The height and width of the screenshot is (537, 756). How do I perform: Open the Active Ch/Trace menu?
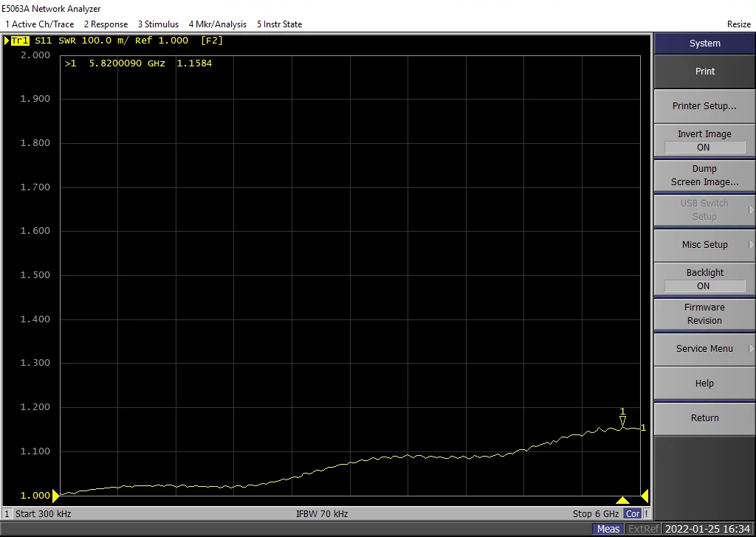(40, 24)
